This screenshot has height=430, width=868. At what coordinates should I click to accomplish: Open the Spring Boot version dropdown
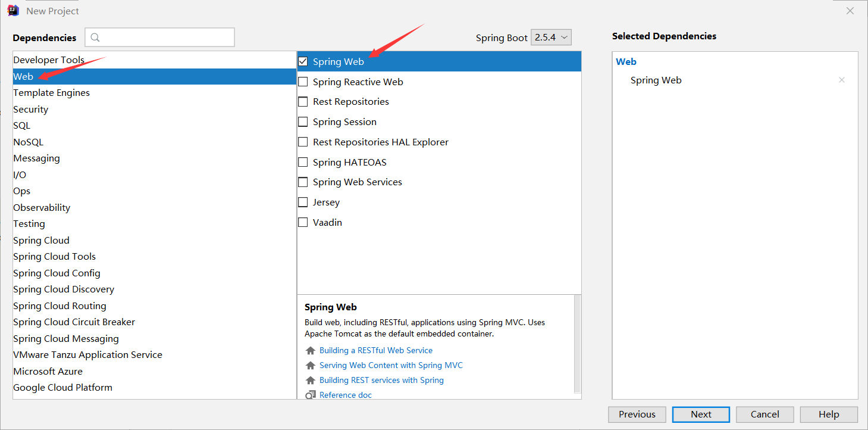550,37
